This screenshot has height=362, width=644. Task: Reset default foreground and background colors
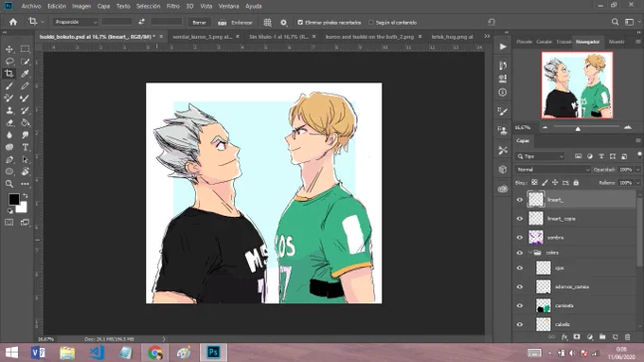click(9, 211)
